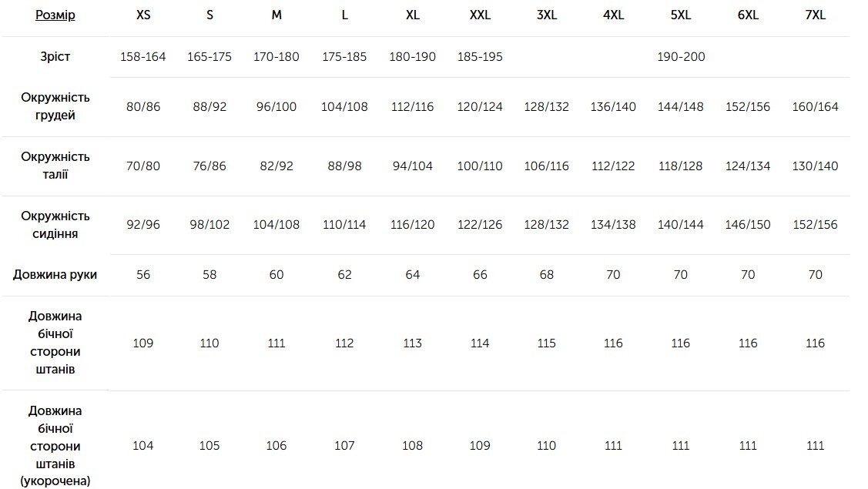The width and height of the screenshot is (868, 489).
Task: Click the 3XL column header
Action: coord(547,15)
